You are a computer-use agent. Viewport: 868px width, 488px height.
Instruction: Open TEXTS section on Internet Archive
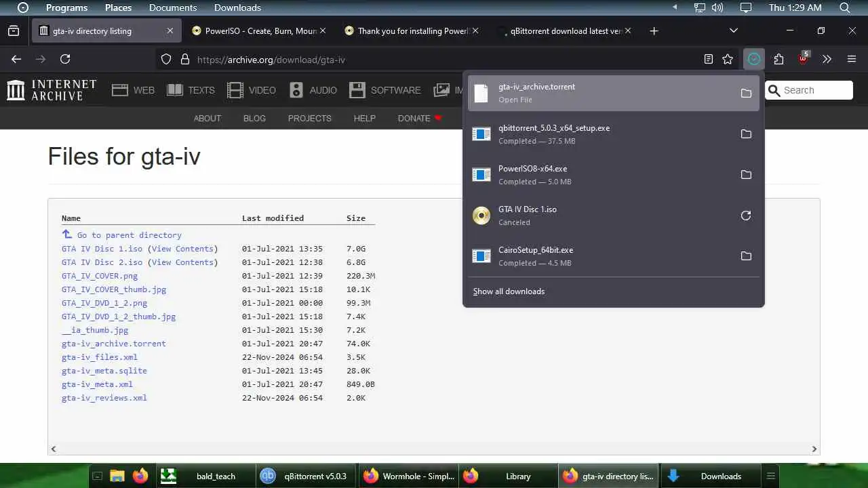tap(191, 90)
